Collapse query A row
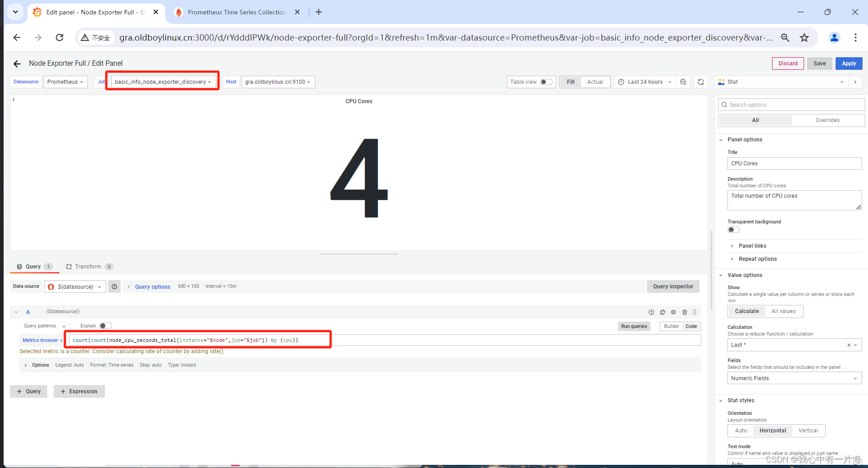The height and width of the screenshot is (468, 868). click(x=16, y=312)
